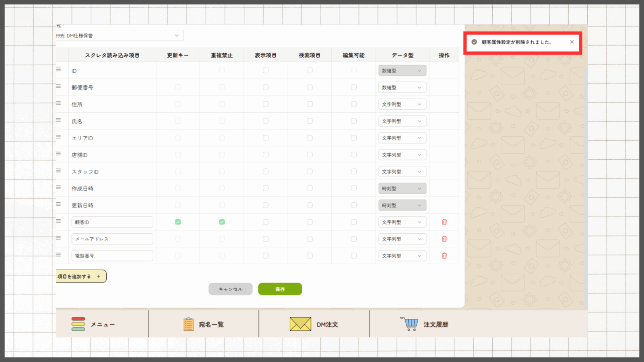644x362 pixels.
Task: Click trash icon for メールアドレス row
Action: [444, 239]
